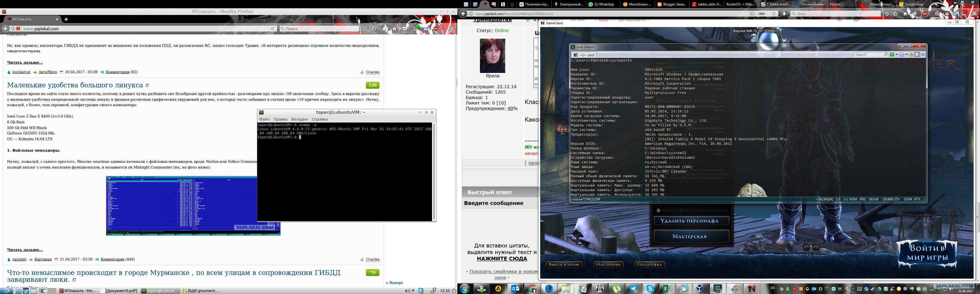Click the 160% zoom indicator in right Firefox
The height and width of the screenshot is (294, 980).
[x=761, y=14]
